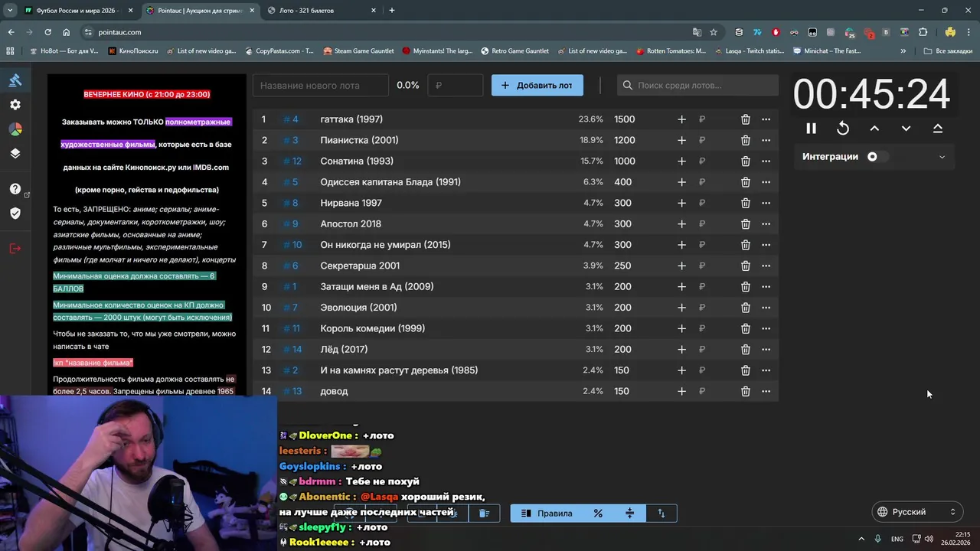Viewport: 980px width, 551px height.
Task: Toggle the Интеграции switch
Action: click(877, 157)
